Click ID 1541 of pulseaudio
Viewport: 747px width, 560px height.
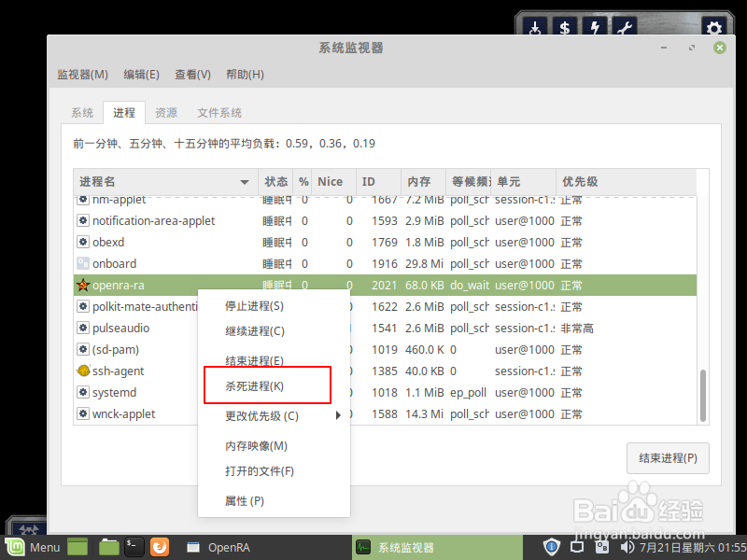click(x=384, y=329)
